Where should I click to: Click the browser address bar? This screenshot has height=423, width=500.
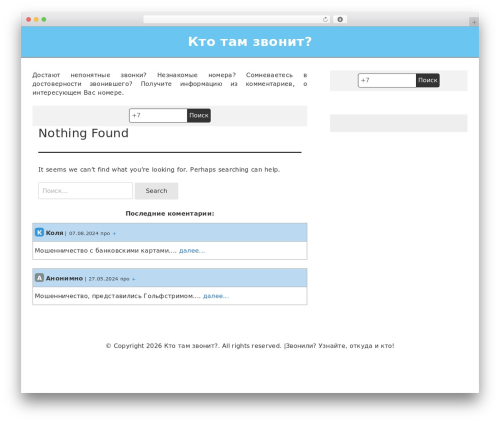(236, 19)
